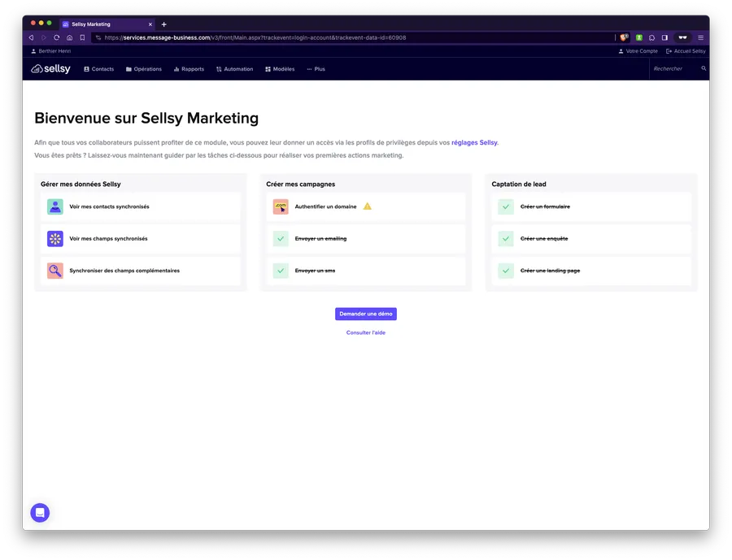
Task: Open the browser hamburger menu
Action: coord(701,37)
